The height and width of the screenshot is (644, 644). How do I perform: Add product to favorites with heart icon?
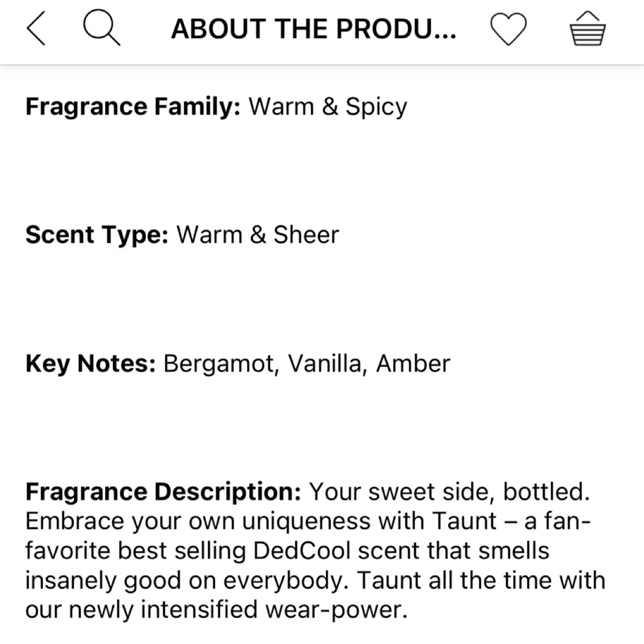508,29
